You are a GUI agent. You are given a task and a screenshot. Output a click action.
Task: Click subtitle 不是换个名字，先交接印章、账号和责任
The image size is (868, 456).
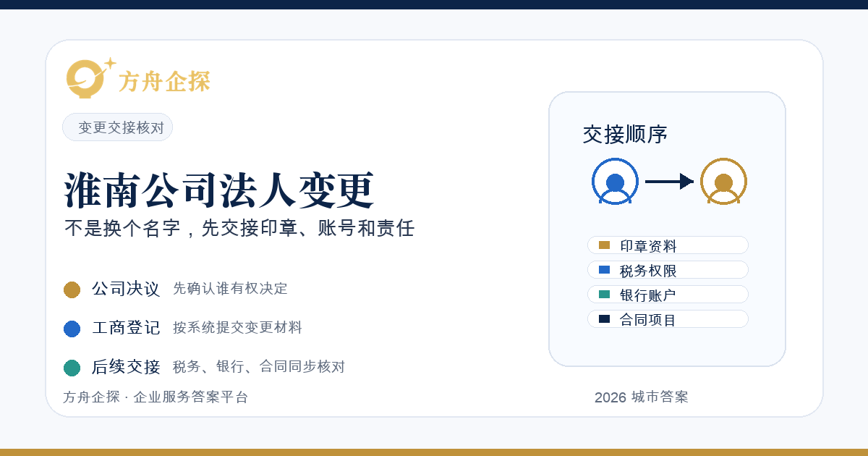click(239, 229)
